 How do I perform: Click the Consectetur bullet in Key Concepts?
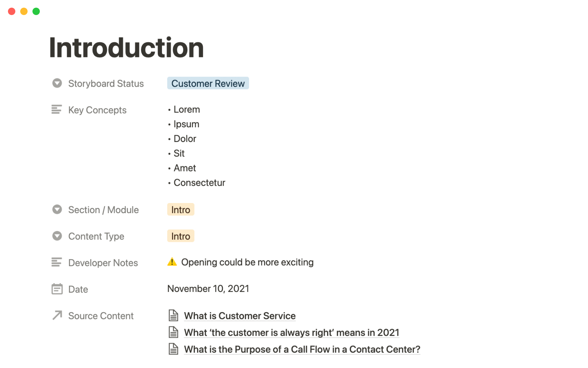point(199,183)
